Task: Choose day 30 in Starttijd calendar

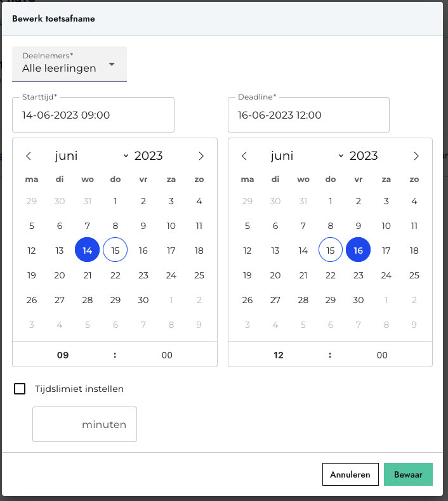Action: point(143,300)
